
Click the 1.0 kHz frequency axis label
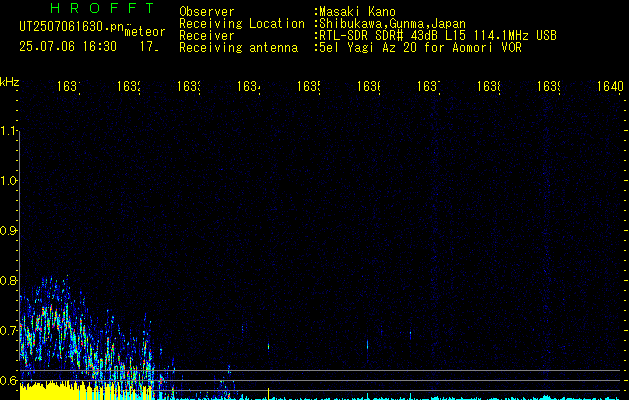[x=10, y=181]
